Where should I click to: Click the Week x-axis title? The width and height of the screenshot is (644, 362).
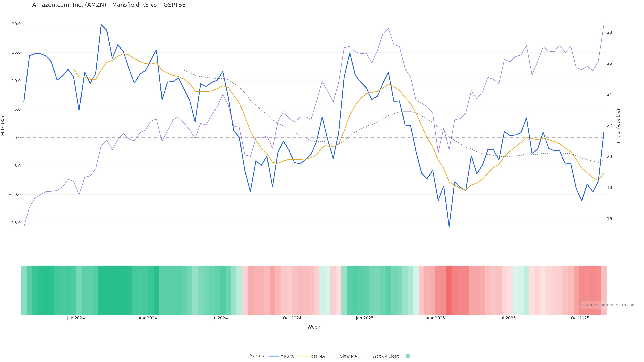coord(314,327)
